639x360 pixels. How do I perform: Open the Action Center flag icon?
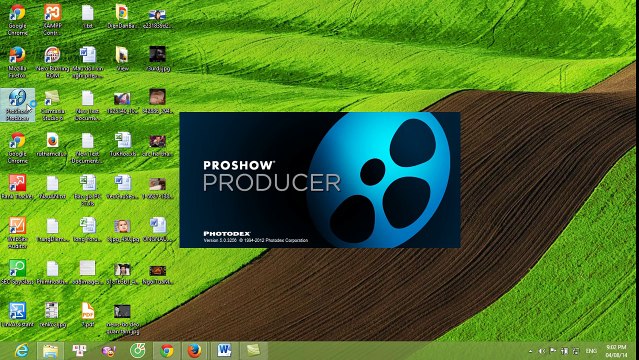553,351
